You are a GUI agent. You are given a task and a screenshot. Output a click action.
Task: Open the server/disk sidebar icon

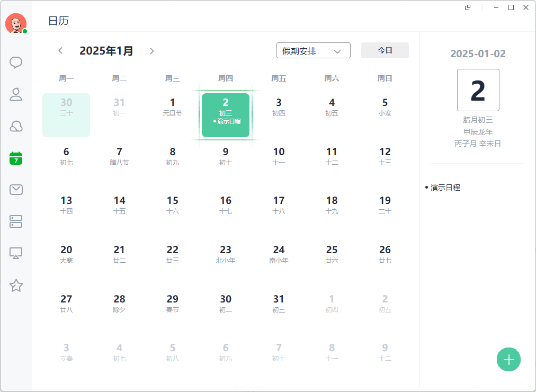[16, 221]
